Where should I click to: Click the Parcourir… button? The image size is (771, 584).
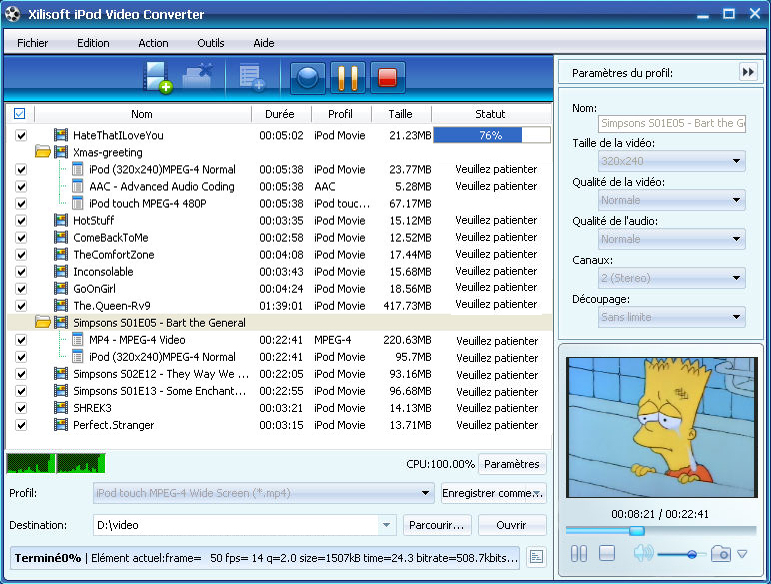coord(437,525)
